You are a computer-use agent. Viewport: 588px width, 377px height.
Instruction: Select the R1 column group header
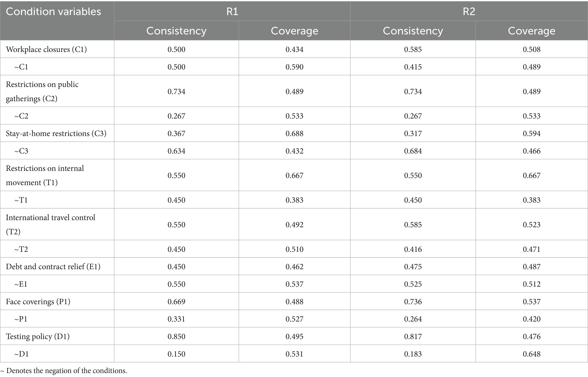(x=232, y=11)
